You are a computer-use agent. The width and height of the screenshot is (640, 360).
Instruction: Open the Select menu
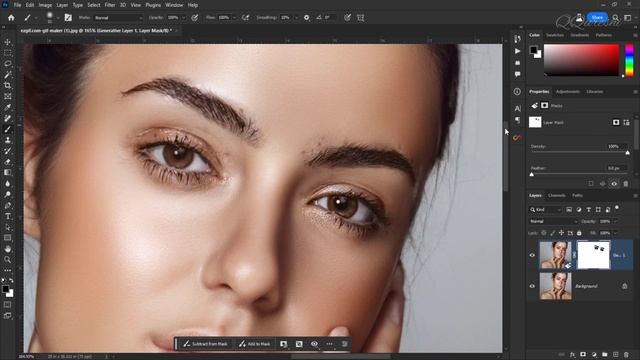click(x=93, y=5)
